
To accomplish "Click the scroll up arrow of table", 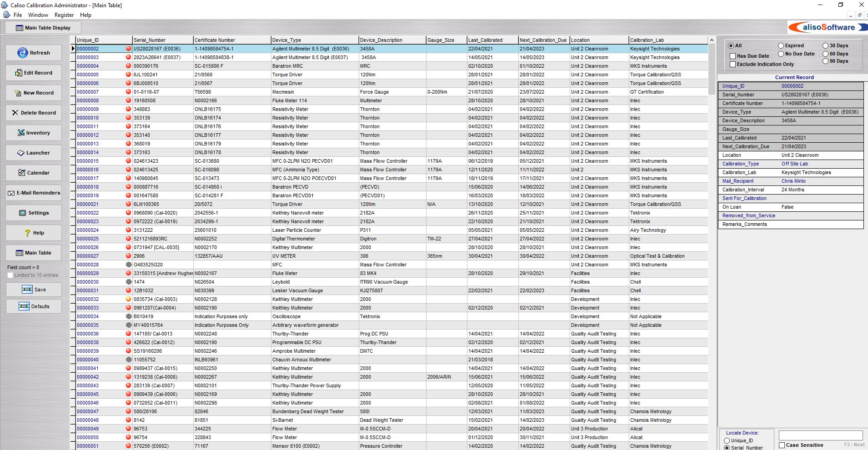I will 712,40.
